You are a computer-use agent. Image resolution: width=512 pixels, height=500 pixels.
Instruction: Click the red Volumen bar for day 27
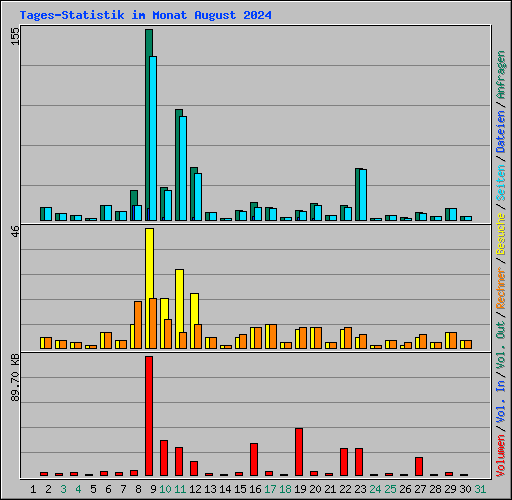419,466
